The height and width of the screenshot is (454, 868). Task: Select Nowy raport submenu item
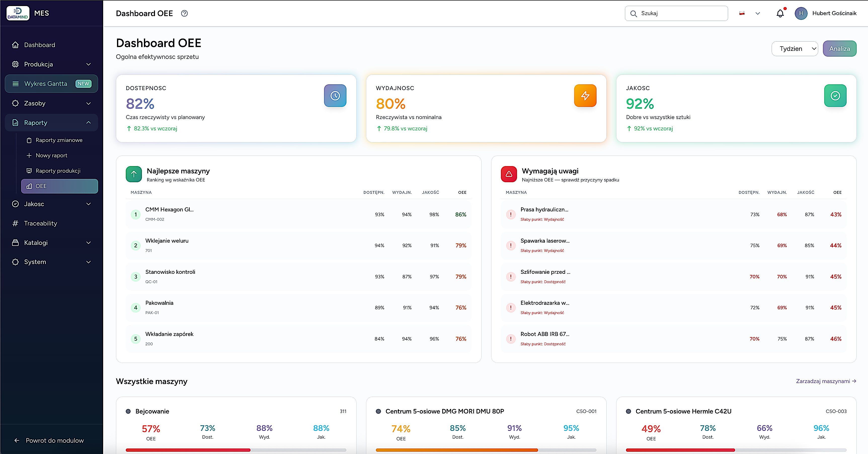59,155
